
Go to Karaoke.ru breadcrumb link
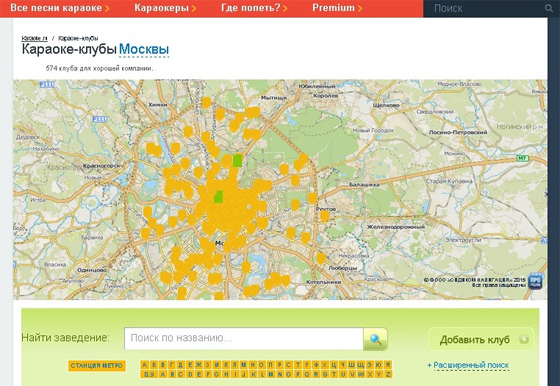click(34, 38)
